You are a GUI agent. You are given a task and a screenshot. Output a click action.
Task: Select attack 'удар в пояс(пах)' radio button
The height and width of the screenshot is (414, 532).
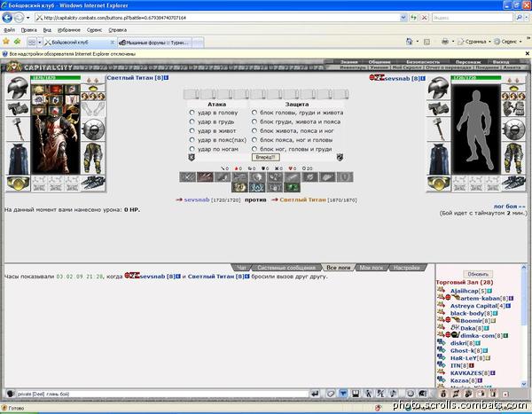(x=192, y=140)
